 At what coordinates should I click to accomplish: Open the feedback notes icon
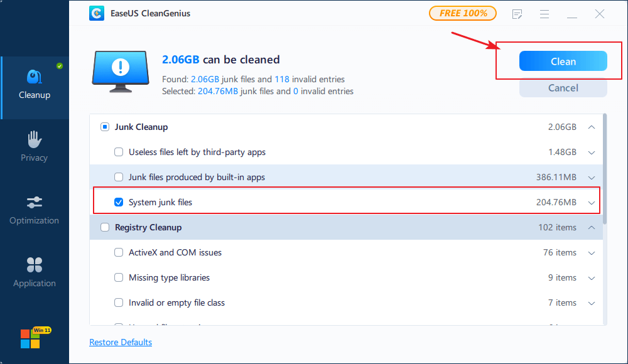(517, 13)
